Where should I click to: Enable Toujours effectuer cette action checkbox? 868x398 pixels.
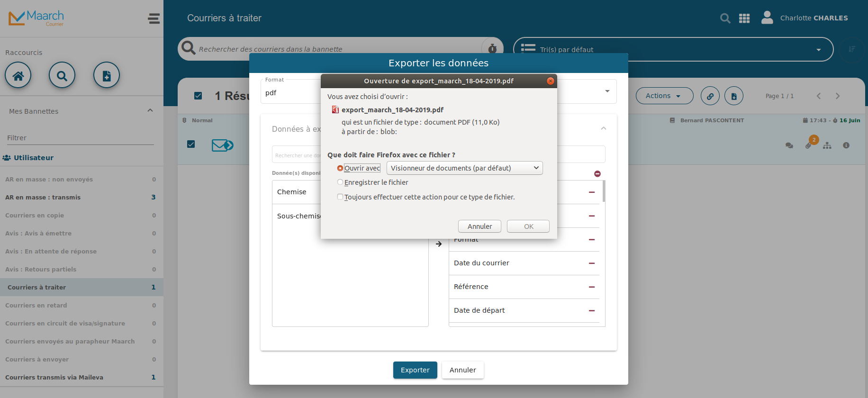(340, 197)
